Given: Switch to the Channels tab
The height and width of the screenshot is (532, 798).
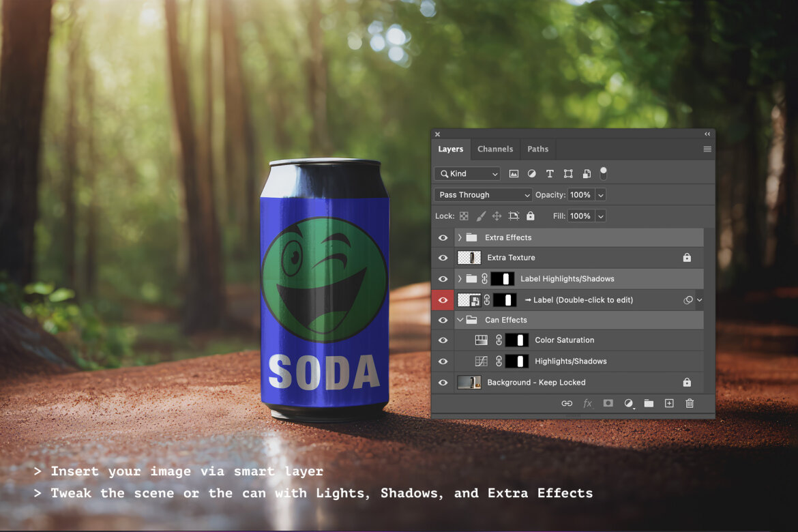Looking at the screenshot, I should tap(495, 149).
